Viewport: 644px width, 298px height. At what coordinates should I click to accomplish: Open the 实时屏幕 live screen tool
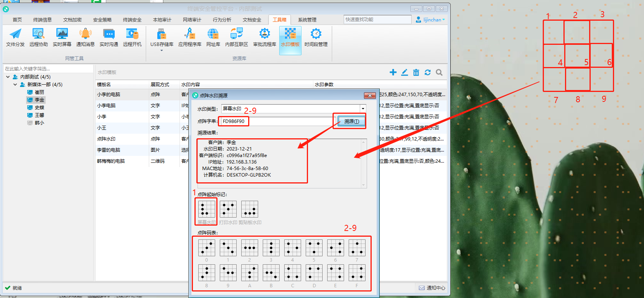[x=62, y=38]
